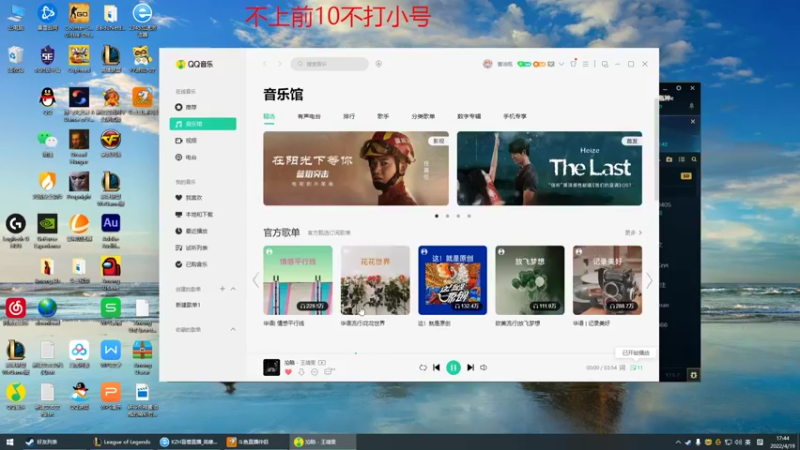Image resolution: width=800 pixels, height=450 pixels.
Task: Switch to the 手机专享 tab
Action: pos(515,116)
